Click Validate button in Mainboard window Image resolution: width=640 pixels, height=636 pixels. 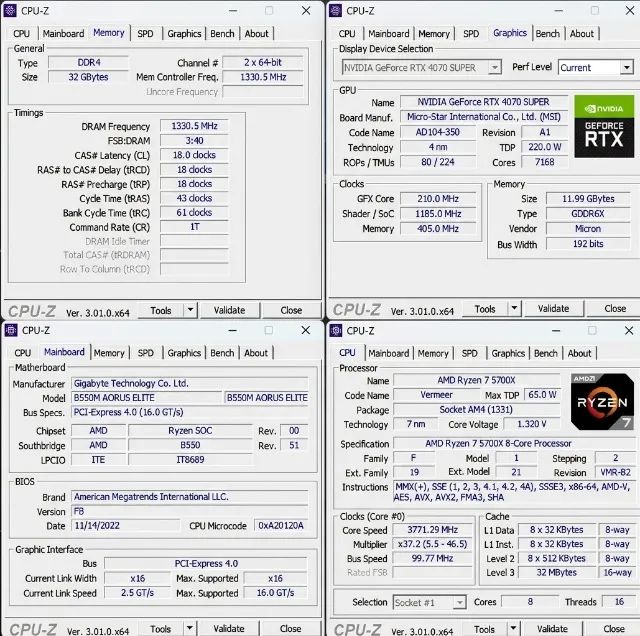point(229,629)
